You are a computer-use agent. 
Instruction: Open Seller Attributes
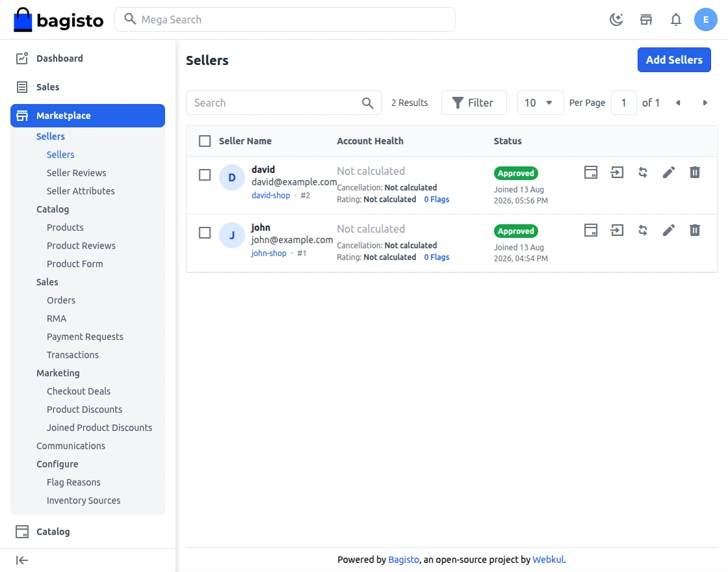point(81,191)
